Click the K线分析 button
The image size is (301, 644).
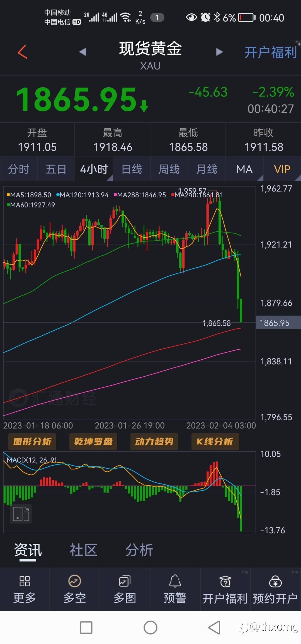[215, 441]
